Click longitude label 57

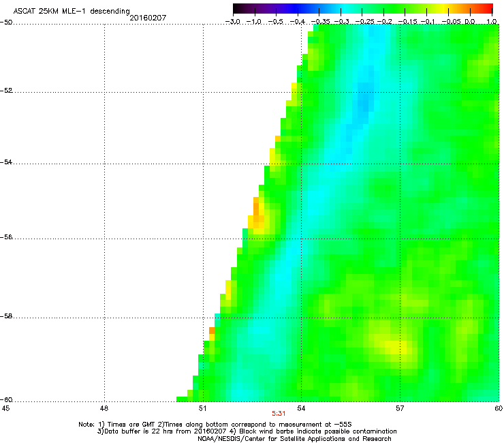tap(400, 408)
